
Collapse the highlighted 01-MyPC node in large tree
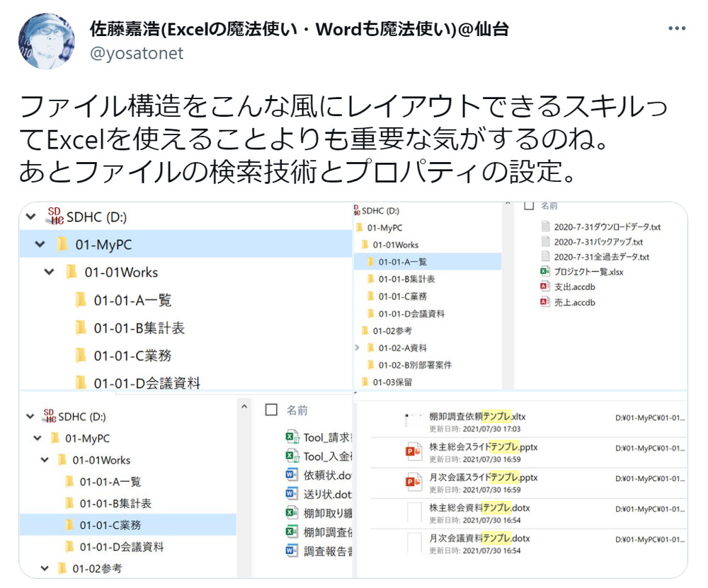point(40,245)
